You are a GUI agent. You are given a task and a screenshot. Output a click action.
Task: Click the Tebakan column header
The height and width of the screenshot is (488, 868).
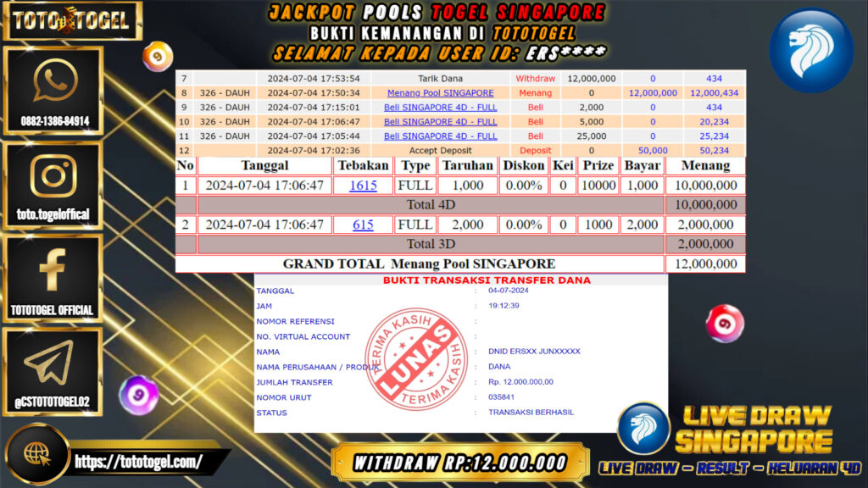(363, 165)
